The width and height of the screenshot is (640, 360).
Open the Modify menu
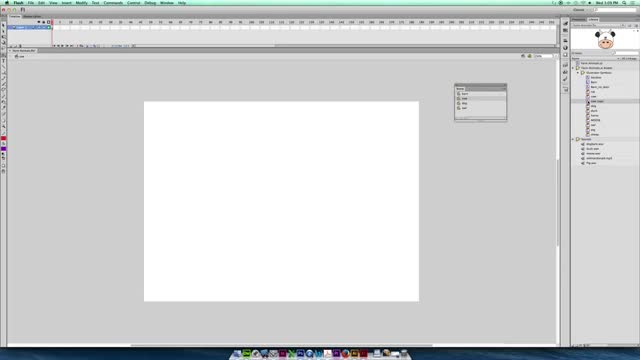81,3
